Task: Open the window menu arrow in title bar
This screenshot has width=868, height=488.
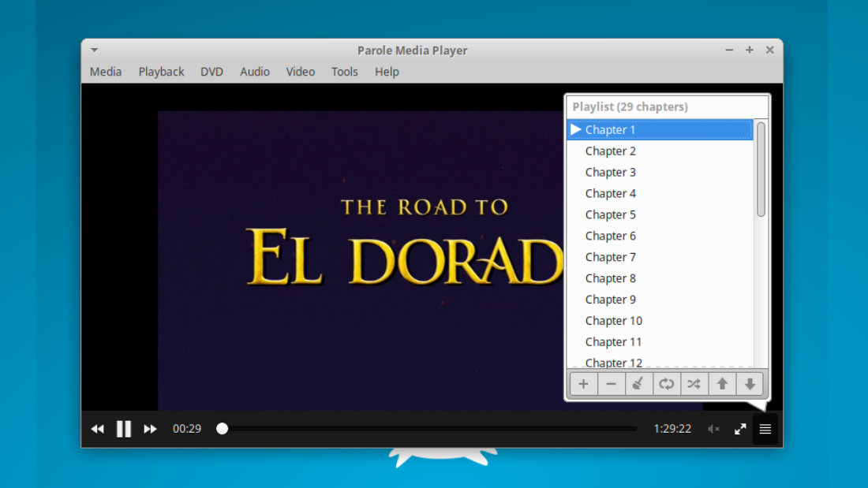Action: point(94,50)
